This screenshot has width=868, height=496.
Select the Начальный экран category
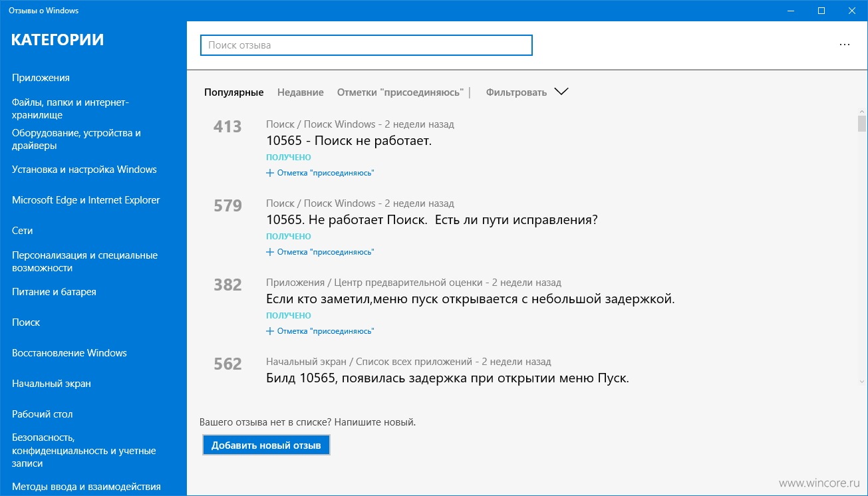pyautogui.click(x=51, y=384)
